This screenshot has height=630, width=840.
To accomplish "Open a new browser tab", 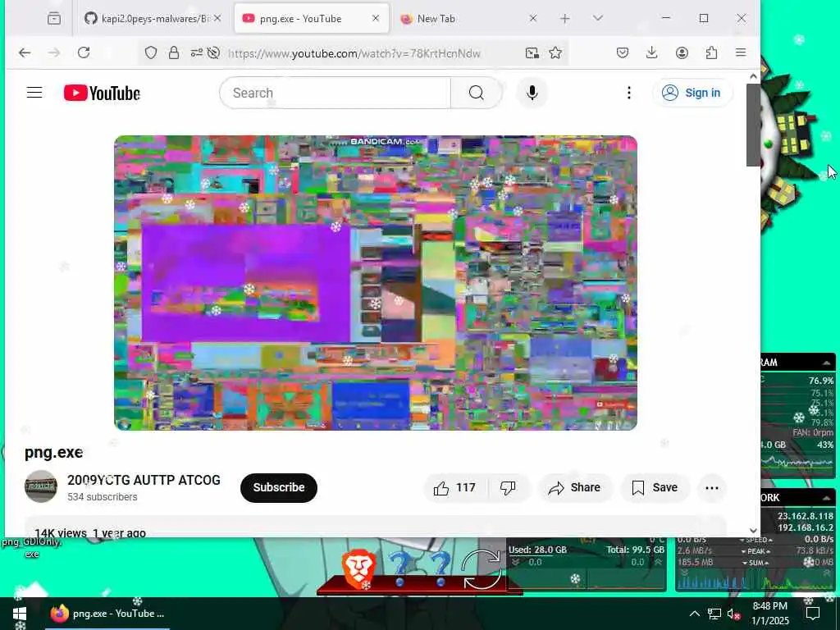I will point(564,18).
